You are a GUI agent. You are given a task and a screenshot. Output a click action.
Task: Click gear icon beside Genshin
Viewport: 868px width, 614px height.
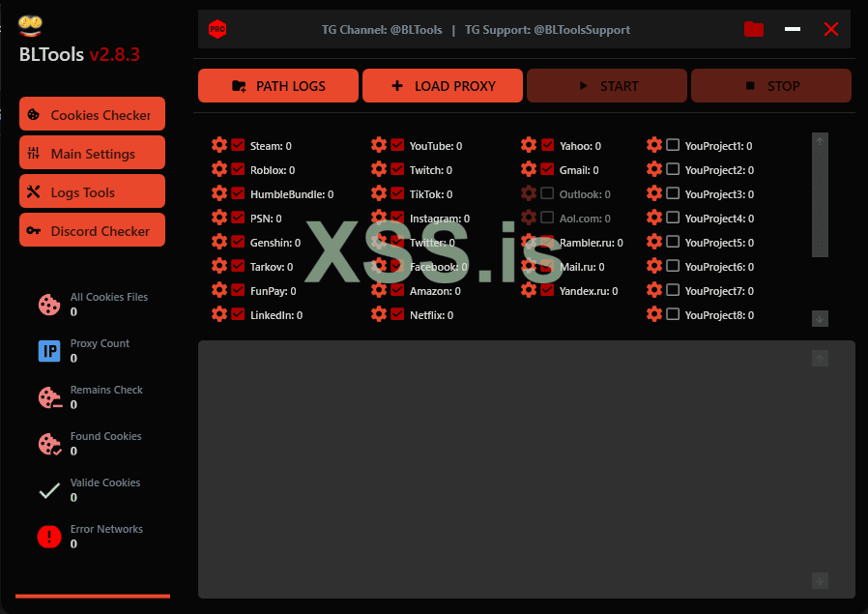coord(219,242)
